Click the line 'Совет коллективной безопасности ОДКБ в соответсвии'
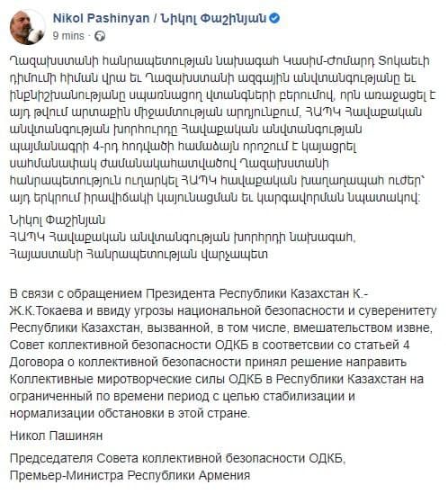The width and height of the screenshot is (448, 494). 210,345
